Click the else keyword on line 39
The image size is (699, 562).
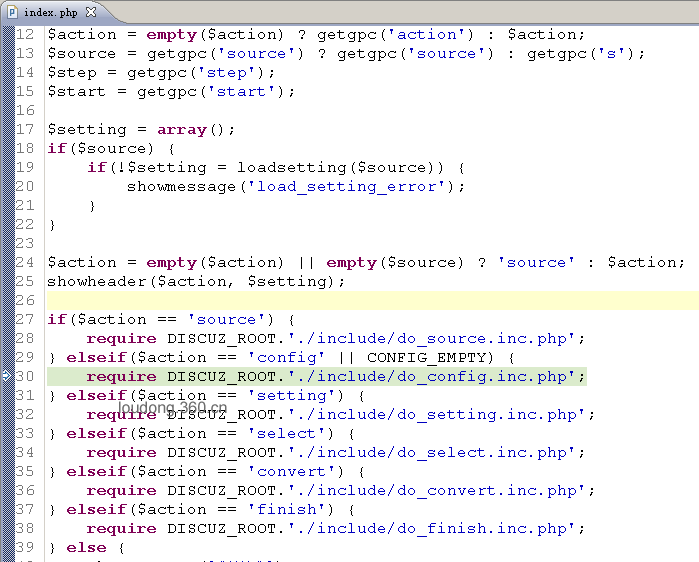(86, 548)
